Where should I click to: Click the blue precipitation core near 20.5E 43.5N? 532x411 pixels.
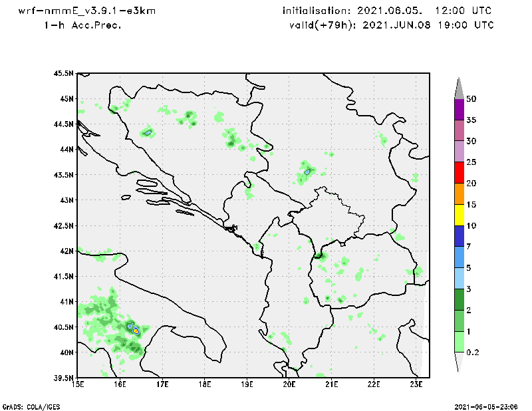click(307, 172)
